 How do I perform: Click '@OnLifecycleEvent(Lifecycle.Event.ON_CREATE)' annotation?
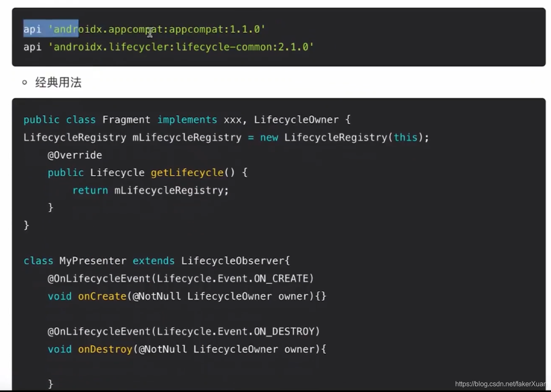[181, 278]
